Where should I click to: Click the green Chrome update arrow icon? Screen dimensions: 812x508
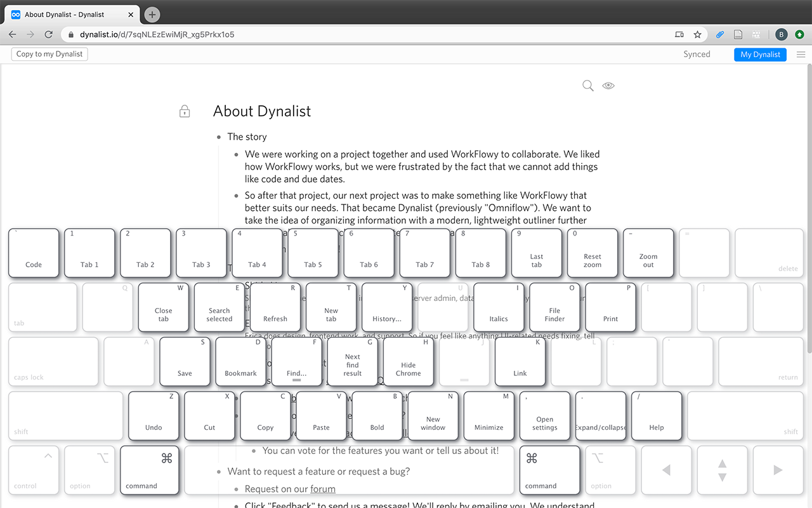[x=800, y=34]
